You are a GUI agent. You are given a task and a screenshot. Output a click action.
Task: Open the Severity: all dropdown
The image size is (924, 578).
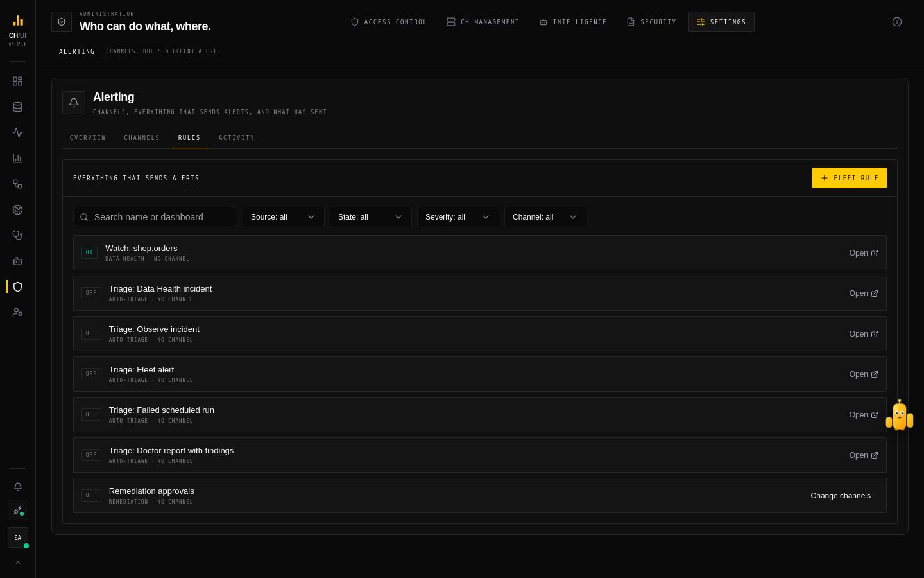click(x=458, y=217)
